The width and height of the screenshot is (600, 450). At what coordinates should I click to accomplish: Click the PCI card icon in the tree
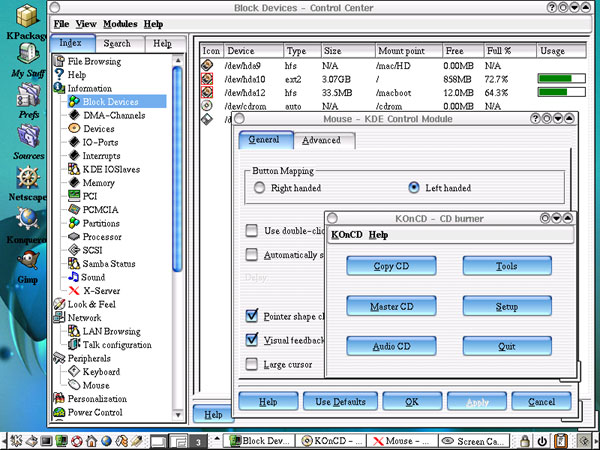(x=74, y=196)
